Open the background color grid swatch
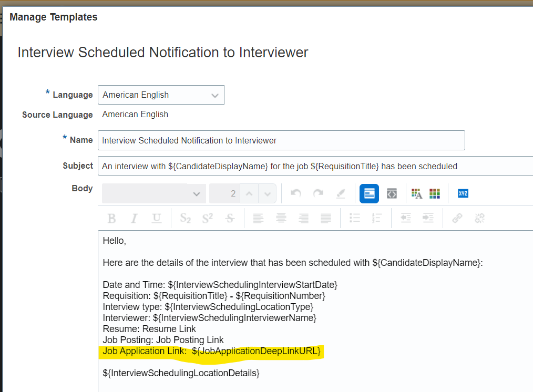 (x=434, y=193)
